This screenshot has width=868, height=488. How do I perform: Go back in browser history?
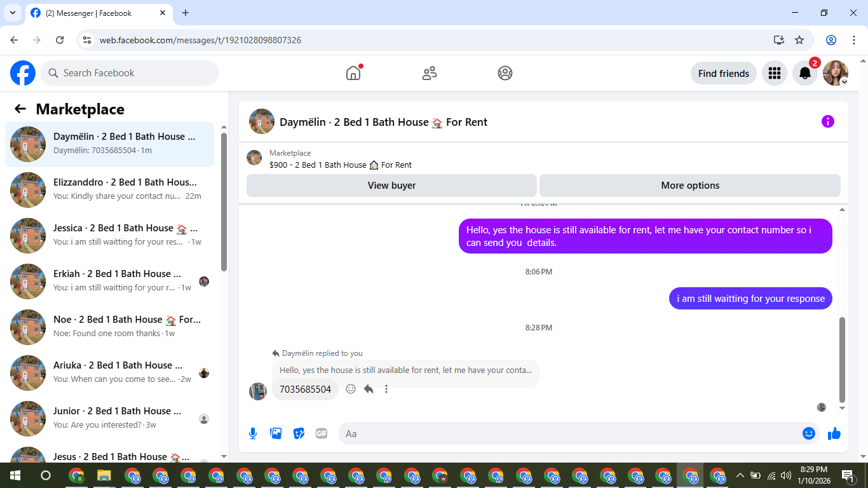pos(14,40)
